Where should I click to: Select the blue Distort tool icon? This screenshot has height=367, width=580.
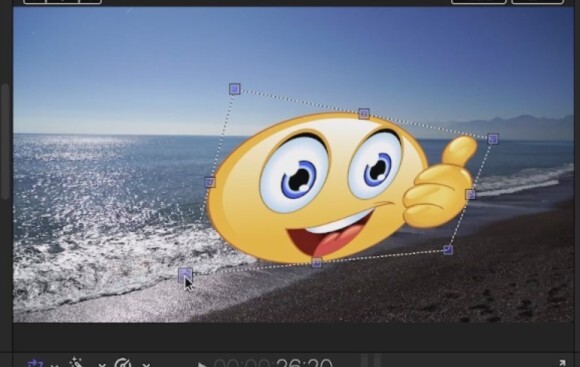coord(36,363)
